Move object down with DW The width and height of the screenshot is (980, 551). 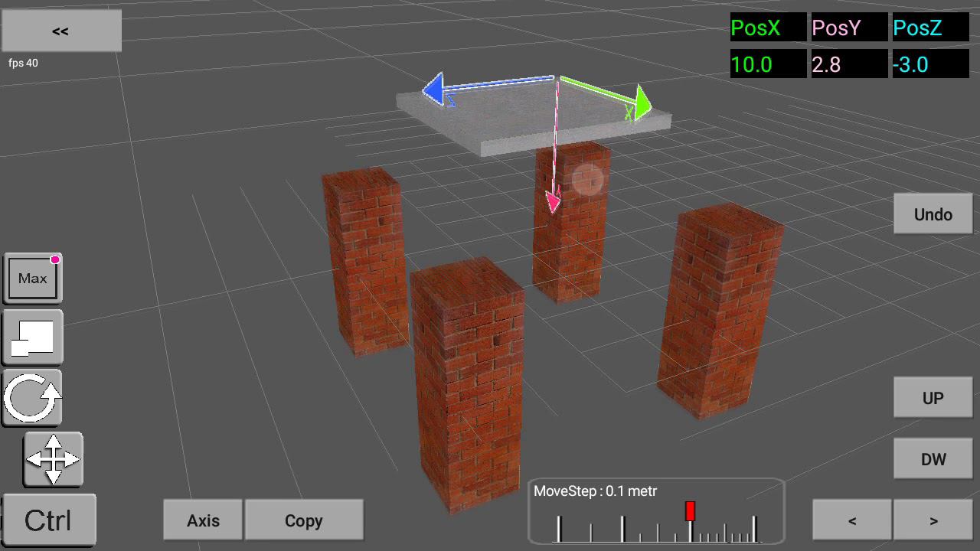point(933,459)
